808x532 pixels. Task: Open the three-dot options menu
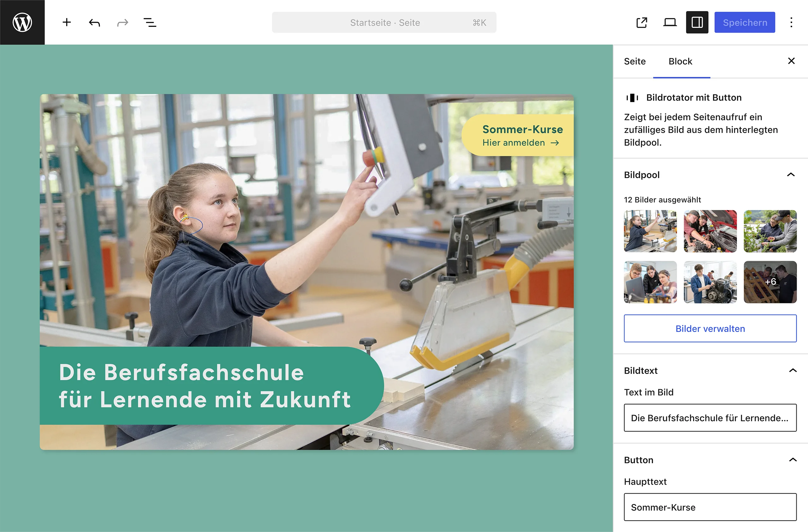click(791, 22)
